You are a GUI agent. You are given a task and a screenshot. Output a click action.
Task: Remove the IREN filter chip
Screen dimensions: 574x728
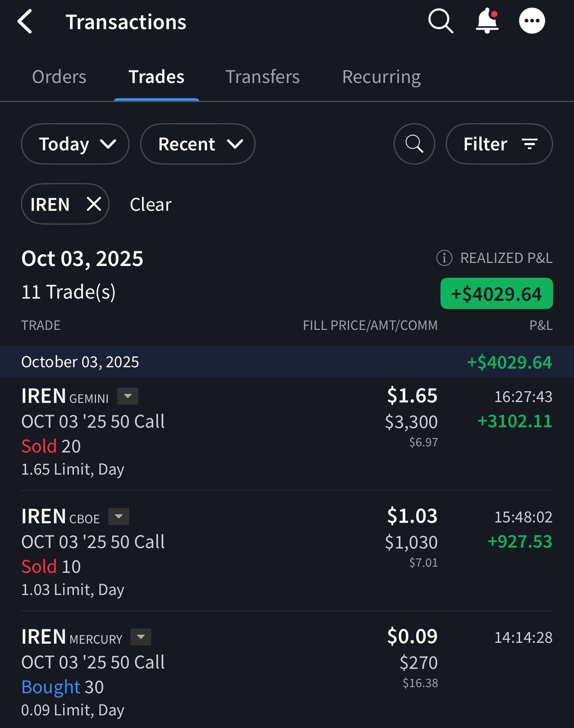click(94, 204)
